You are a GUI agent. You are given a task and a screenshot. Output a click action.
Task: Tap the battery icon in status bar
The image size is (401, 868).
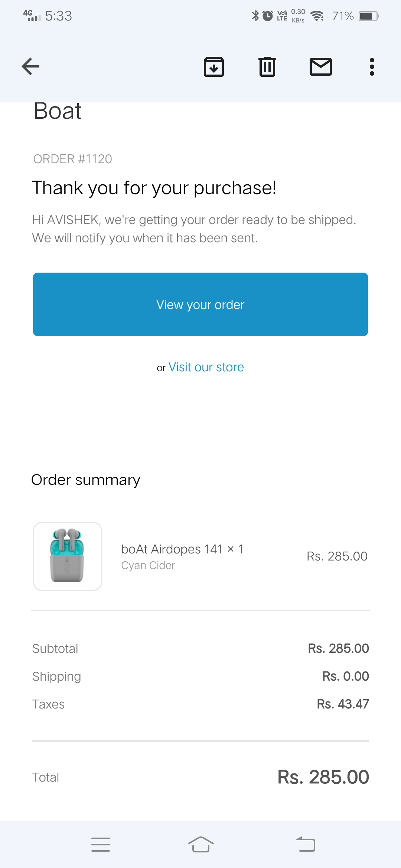368,16
